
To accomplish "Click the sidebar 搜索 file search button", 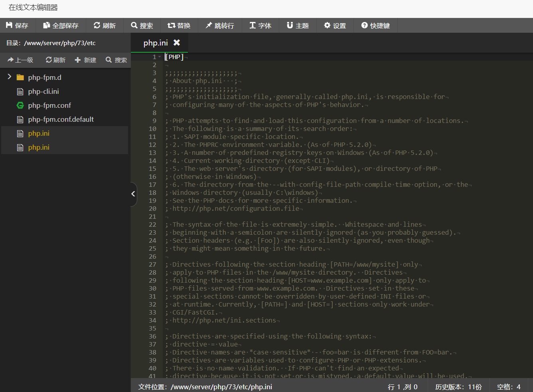I will pyautogui.click(x=116, y=60).
